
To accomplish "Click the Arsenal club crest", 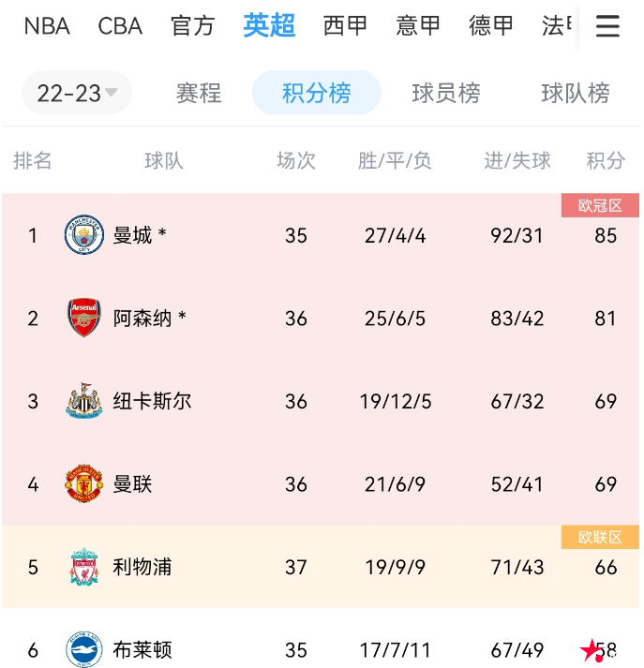I will tap(83, 319).
